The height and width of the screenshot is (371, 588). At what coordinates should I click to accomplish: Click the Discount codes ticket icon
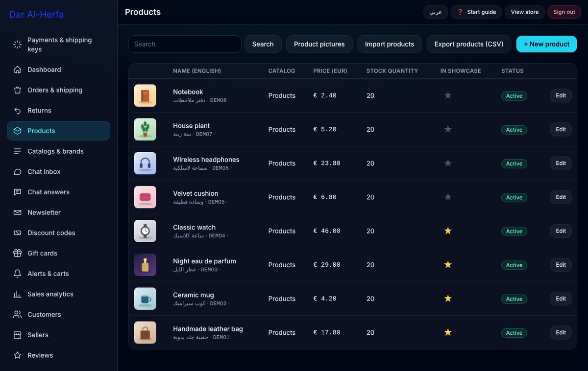click(18, 233)
